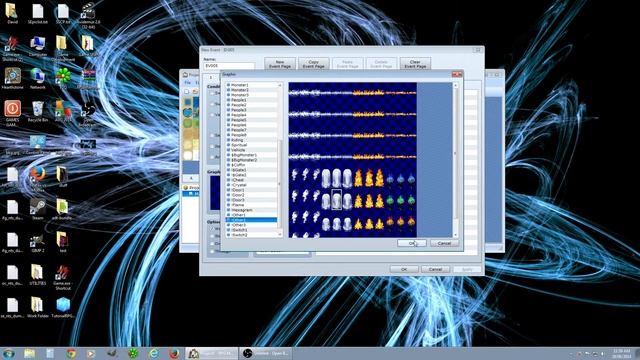Open the GIMP 2 desktop shortcut
Image resolution: width=640 pixels, height=360 pixels.
[38, 242]
